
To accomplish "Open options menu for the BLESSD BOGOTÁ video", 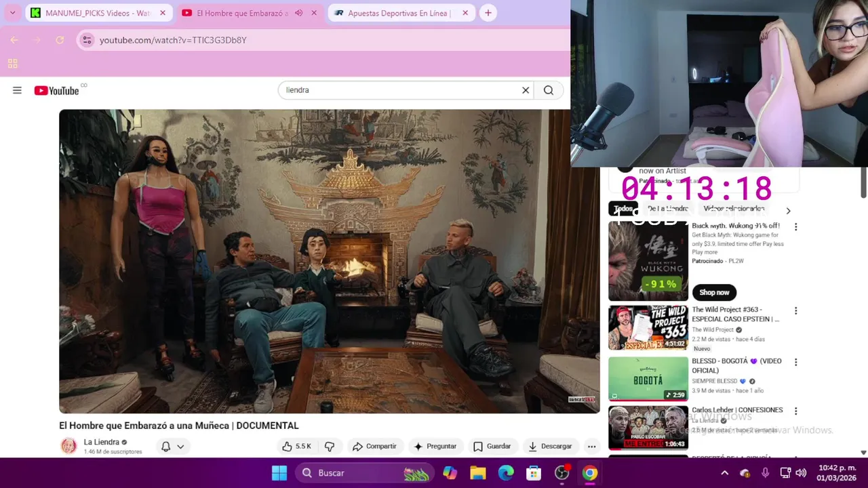I will pyautogui.click(x=796, y=363).
